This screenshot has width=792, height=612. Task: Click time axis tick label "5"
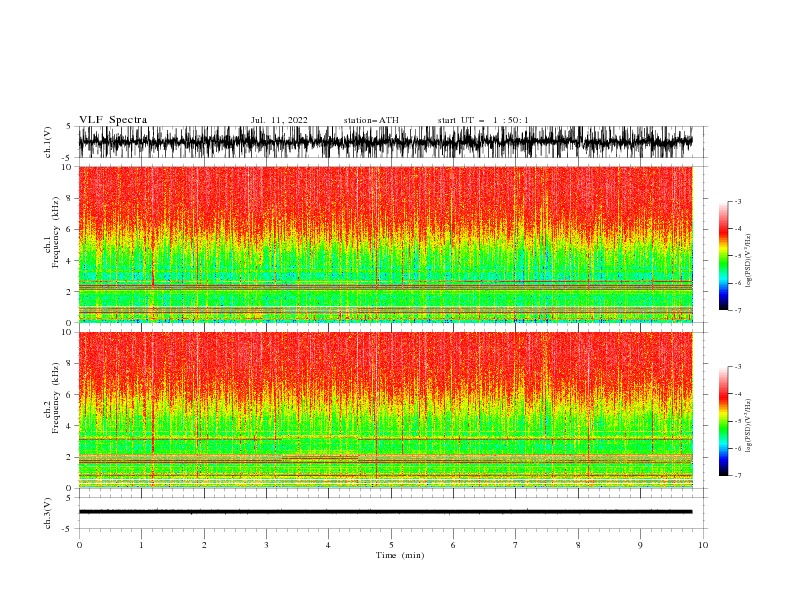[391, 545]
